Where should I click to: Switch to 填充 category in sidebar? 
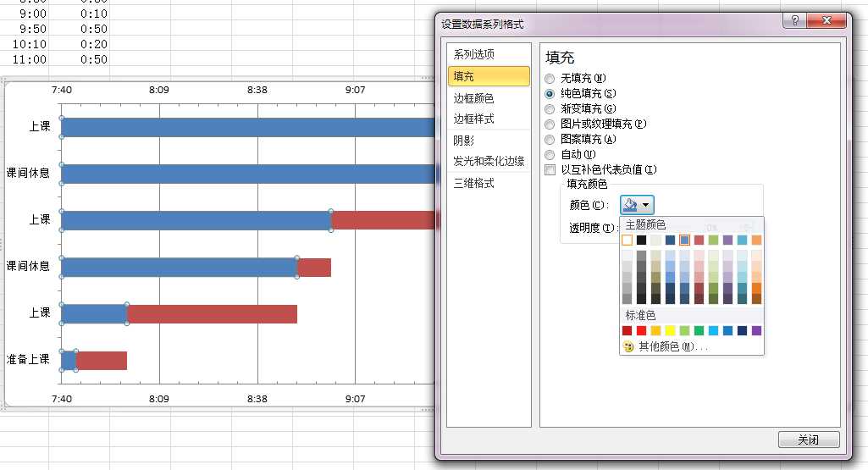tap(489, 76)
